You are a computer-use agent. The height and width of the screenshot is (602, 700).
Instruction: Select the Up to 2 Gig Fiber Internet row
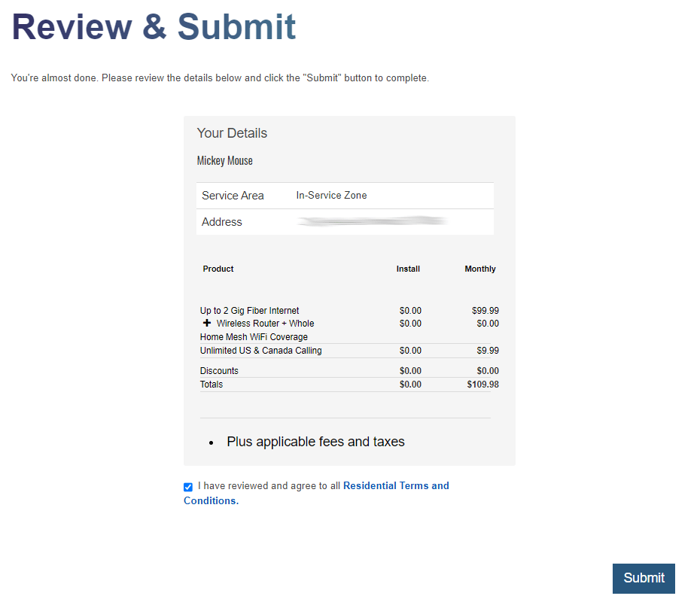pyautogui.click(x=249, y=310)
